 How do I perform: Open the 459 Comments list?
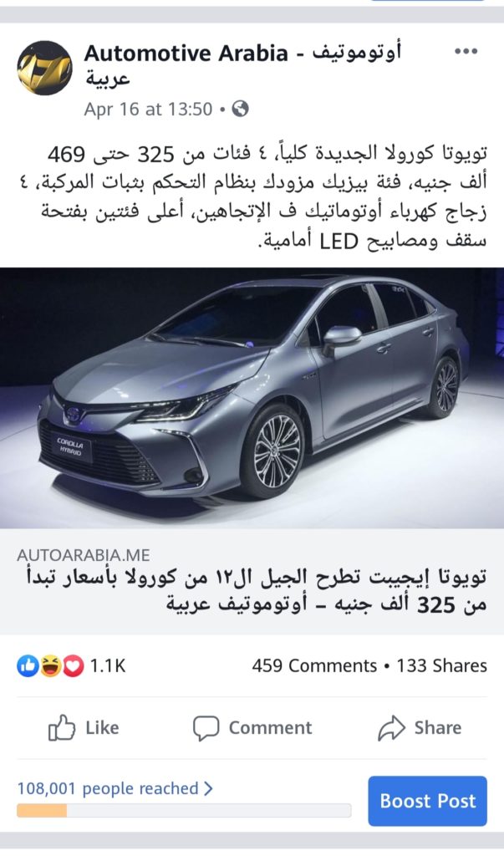[x=314, y=665]
